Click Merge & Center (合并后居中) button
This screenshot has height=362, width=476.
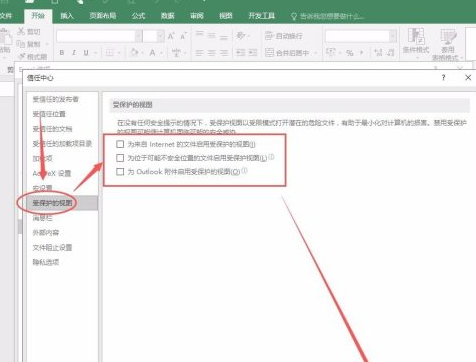click(x=287, y=53)
